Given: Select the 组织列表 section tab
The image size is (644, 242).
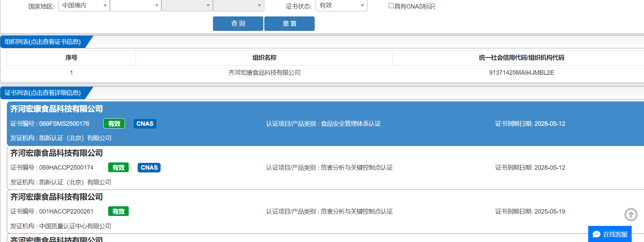Looking at the screenshot, I should (x=43, y=42).
